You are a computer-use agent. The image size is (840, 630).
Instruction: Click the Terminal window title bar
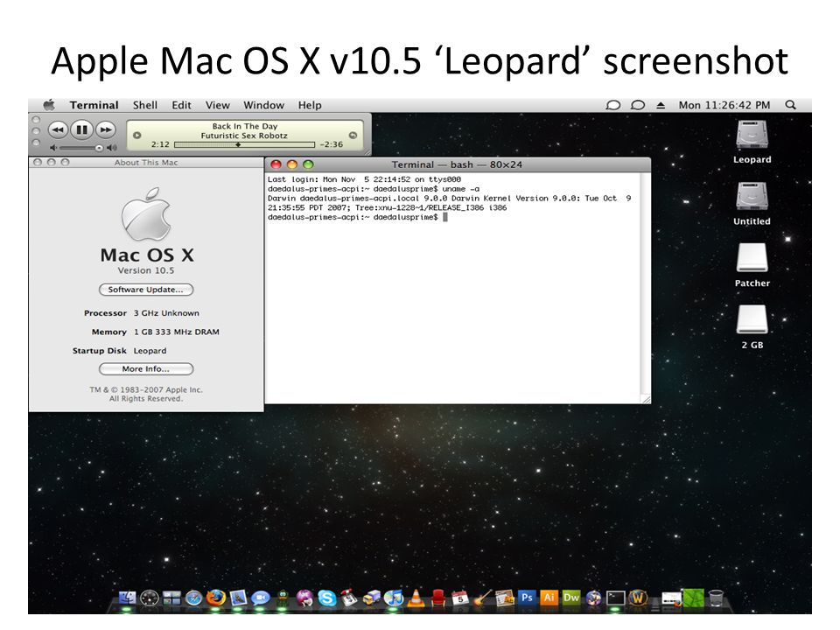point(458,164)
